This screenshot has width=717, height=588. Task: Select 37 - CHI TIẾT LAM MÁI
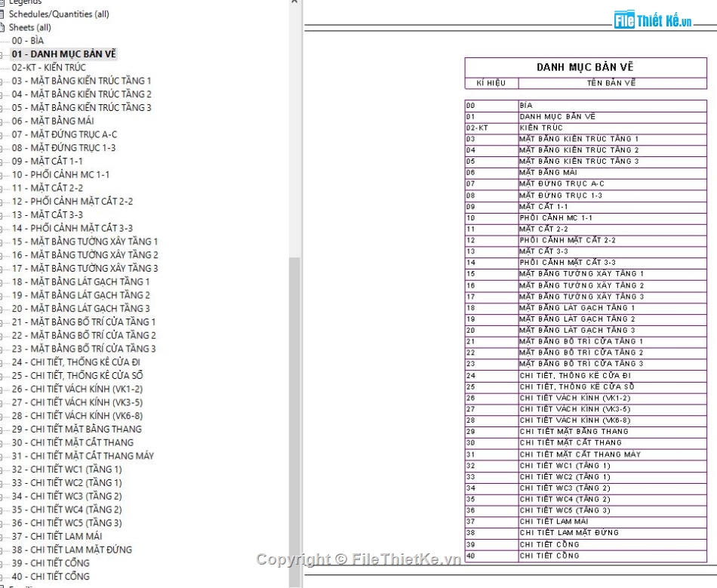[57, 536]
